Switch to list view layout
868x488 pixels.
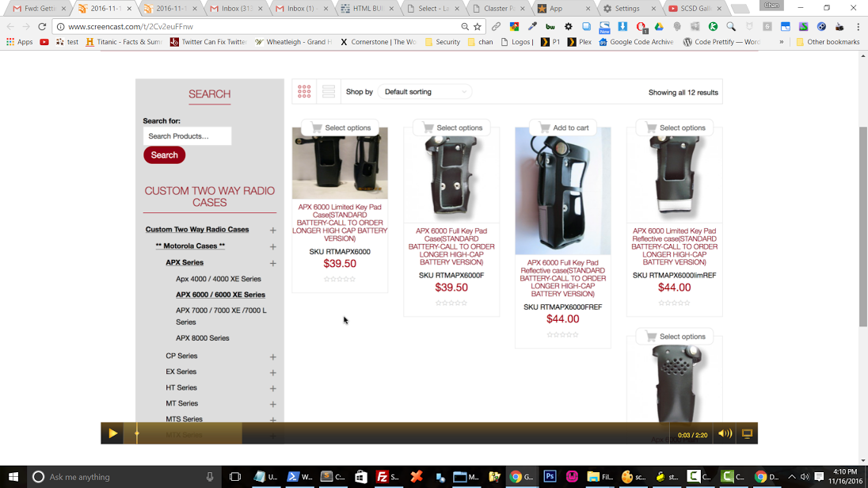tap(328, 92)
